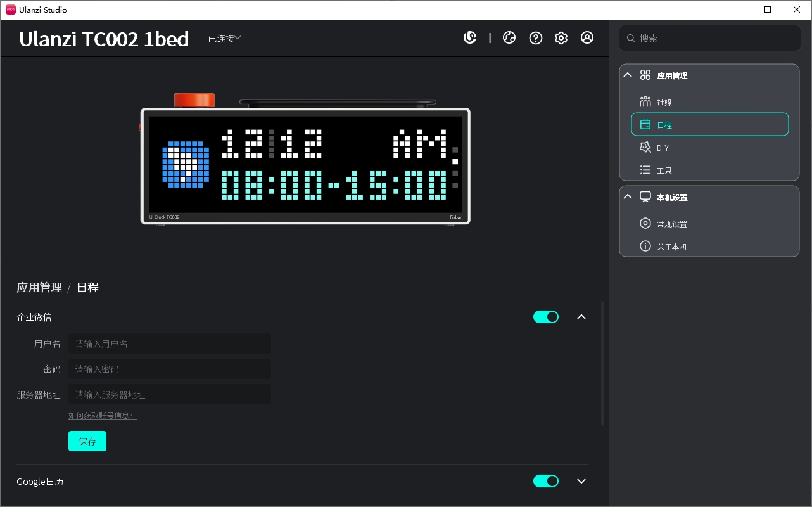Toggle the 企业微信 switch off

click(546, 317)
